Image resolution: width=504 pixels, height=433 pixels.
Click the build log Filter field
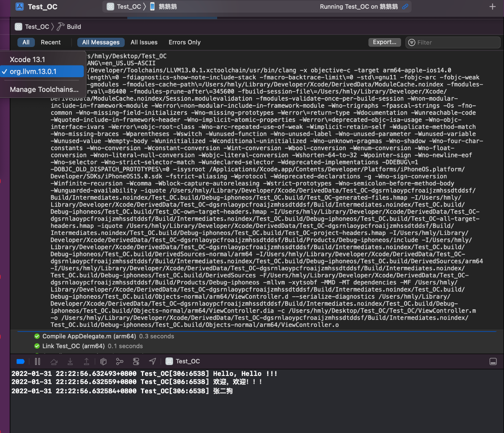(x=453, y=42)
